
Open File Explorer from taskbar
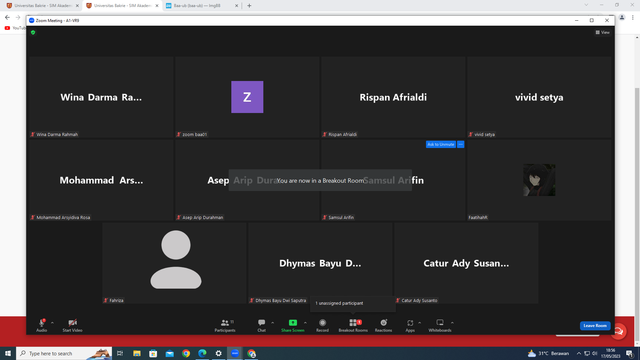[x=137, y=353]
